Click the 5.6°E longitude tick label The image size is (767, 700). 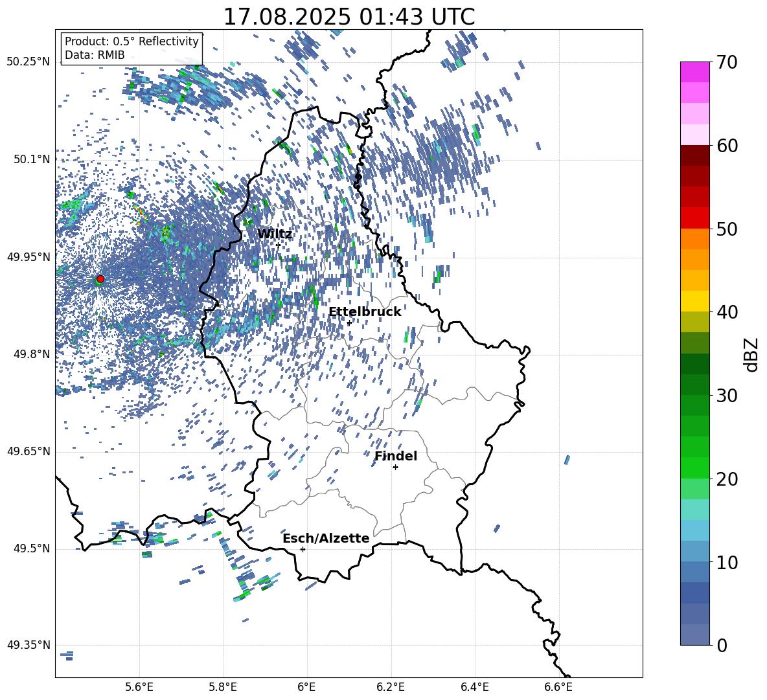pos(139,687)
